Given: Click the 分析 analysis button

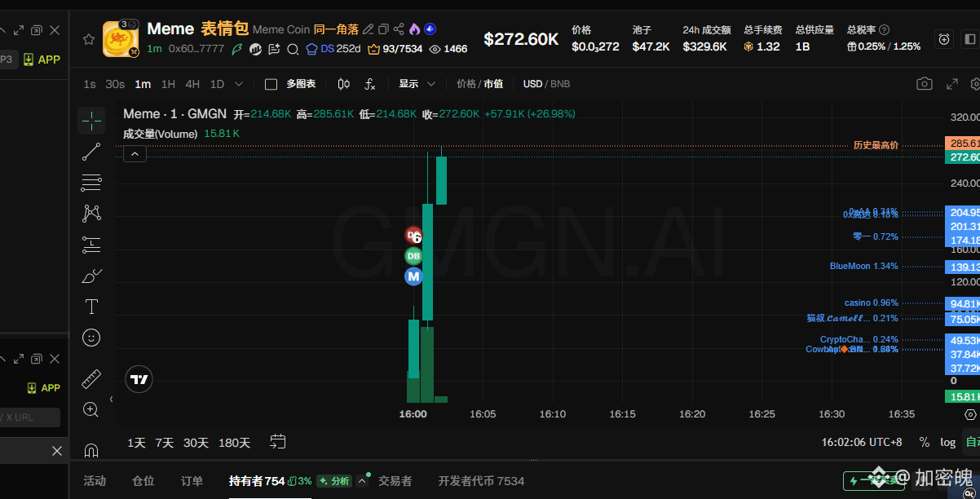Looking at the screenshot, I should tap(334, 481).
